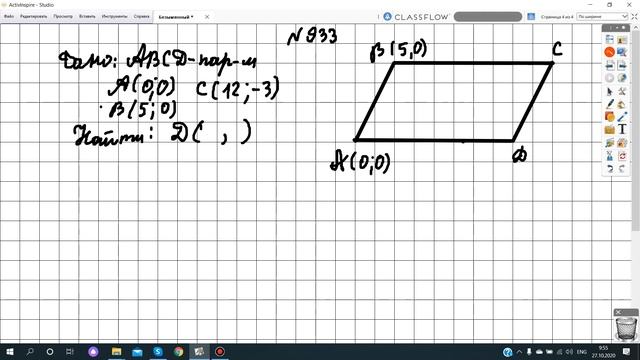Click the ActivInspire taskbar icon
Image resolution: width=640 pixels, height=360 pixels.
tap(199, 352)
